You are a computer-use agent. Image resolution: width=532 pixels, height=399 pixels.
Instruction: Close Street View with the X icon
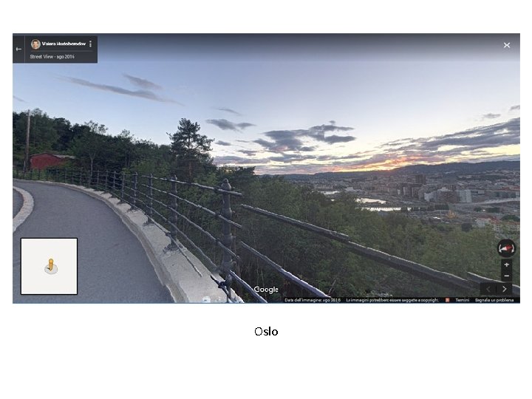click(x=507, y=45)
